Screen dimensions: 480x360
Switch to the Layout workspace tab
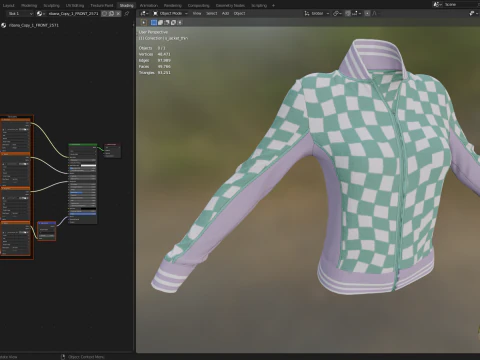pos(8,5)
